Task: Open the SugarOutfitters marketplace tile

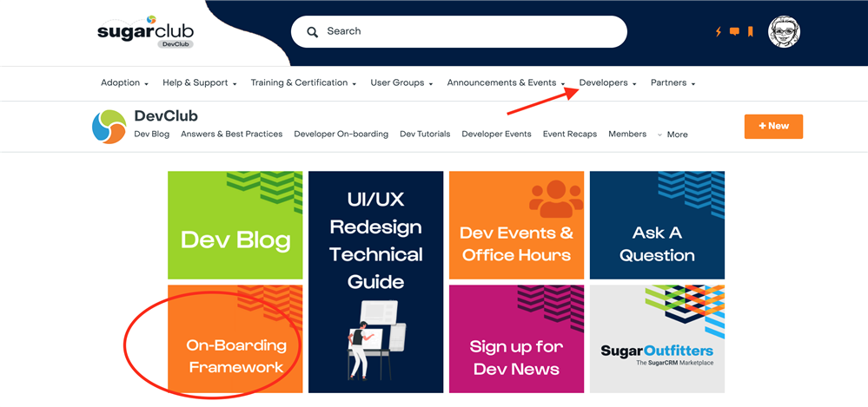Action: (657, 339)
